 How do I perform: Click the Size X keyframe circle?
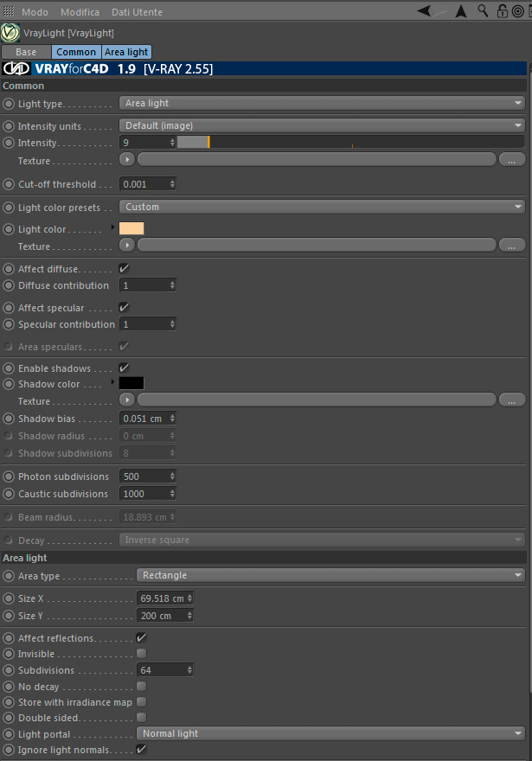(9, 598)
